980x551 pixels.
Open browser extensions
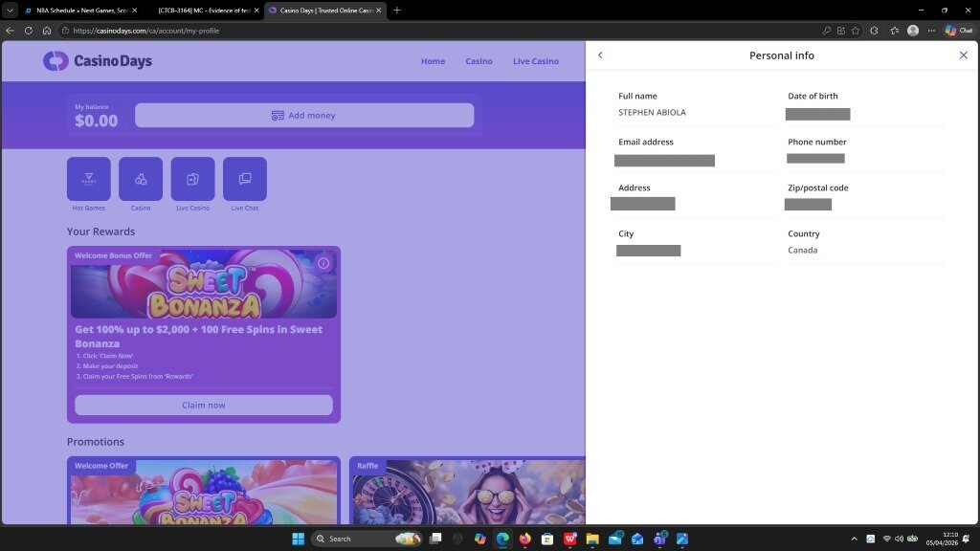click(875, 30)
